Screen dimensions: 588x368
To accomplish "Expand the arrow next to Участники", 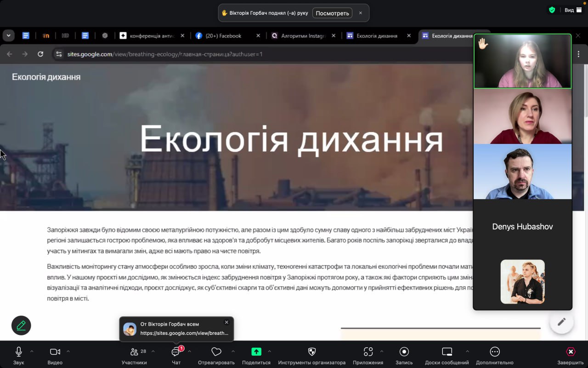I will [153, 351].
